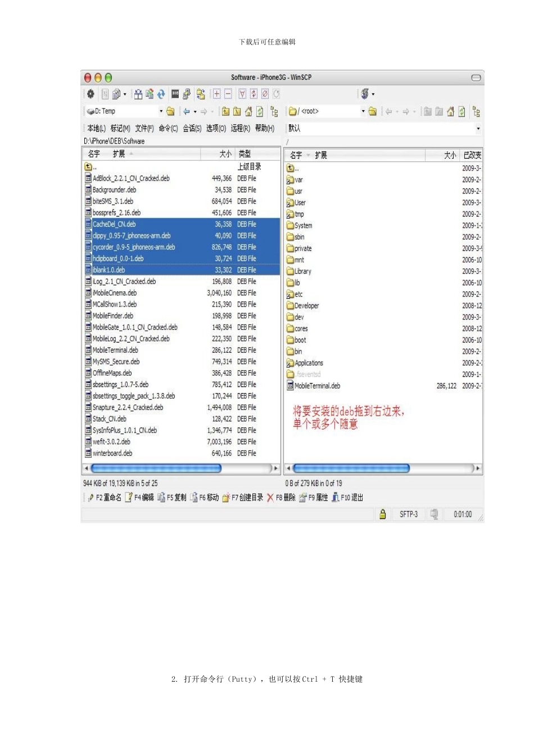This screenshot has width=534, height=756.
Task: Click the session globe icon in the top toolbar
Action: (365, 94)
